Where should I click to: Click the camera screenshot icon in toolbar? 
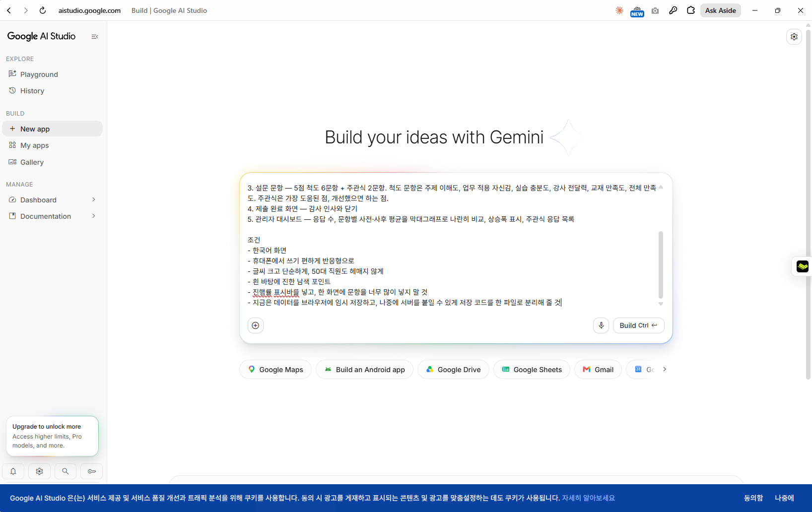coord(655,10)
